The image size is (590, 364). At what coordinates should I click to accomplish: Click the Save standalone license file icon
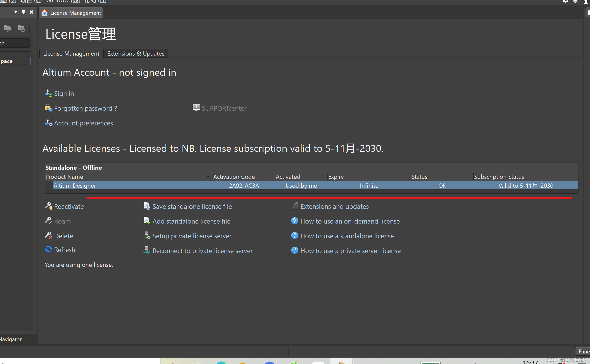tap(148, 206)
